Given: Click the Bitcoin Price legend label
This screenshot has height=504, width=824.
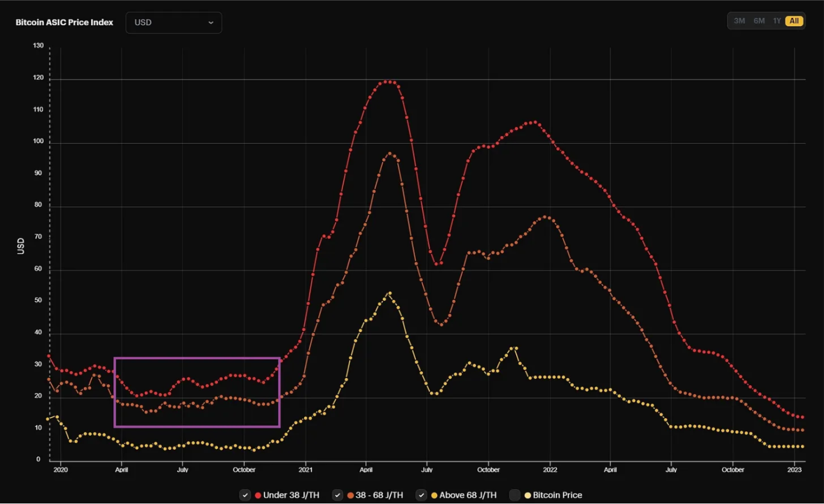Looking at the screenshot, I should [557, 495].
